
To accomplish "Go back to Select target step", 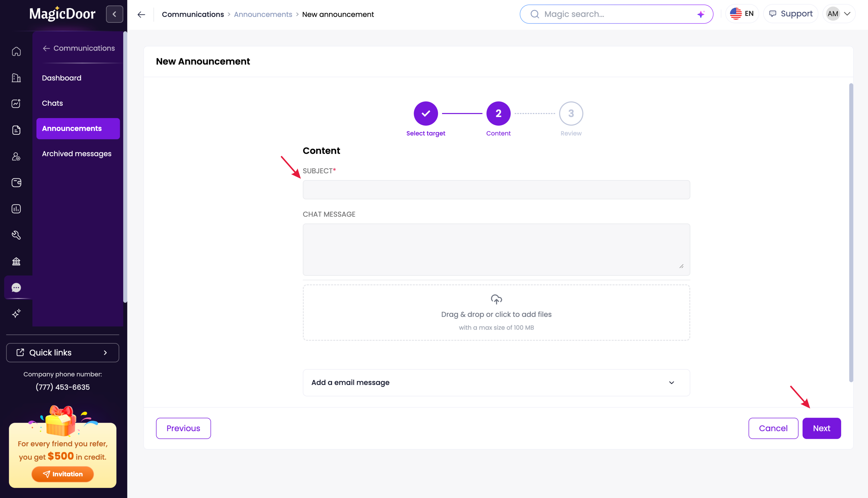I will pyautogui.click(x=425, y=114).
